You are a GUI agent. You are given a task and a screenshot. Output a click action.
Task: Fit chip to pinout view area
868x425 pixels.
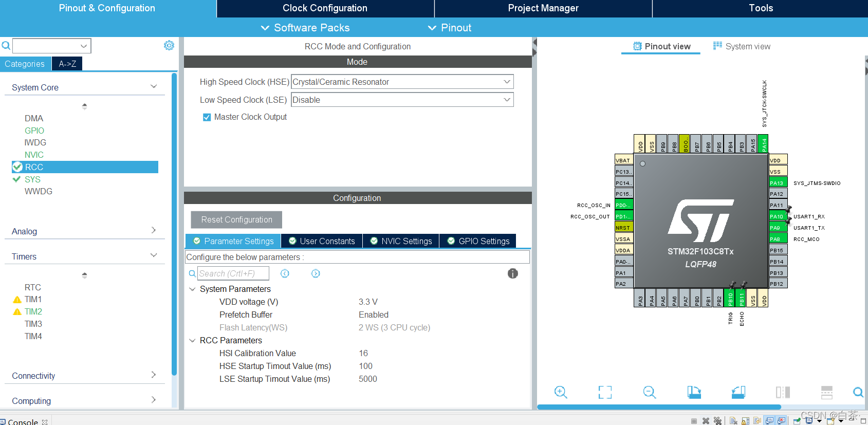click(x=605, y=392)
